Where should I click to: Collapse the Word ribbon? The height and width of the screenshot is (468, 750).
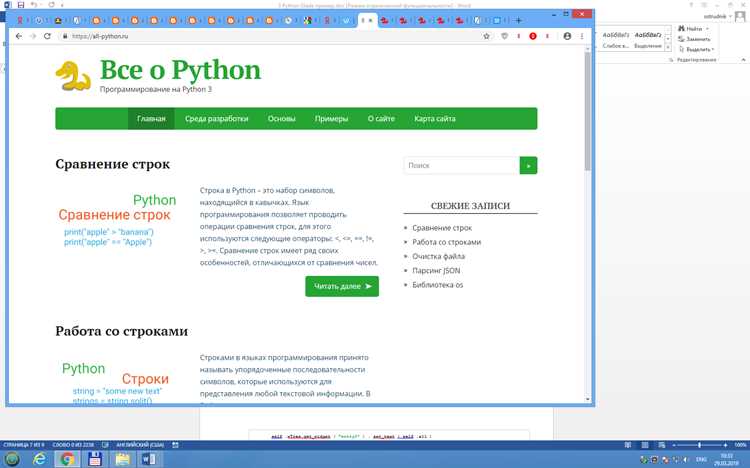point(743,60)
